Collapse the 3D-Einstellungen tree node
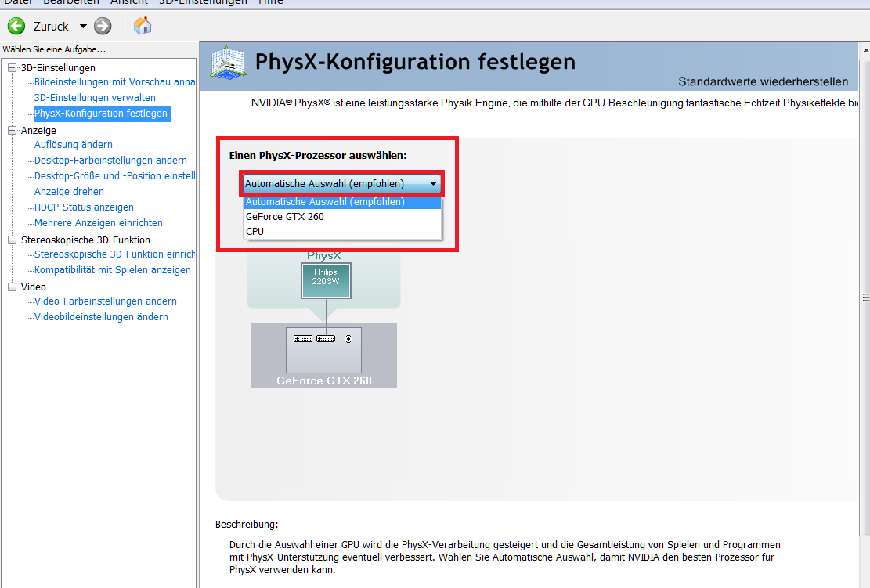This screenshot has width=870, height=588. tap(13, 67)
